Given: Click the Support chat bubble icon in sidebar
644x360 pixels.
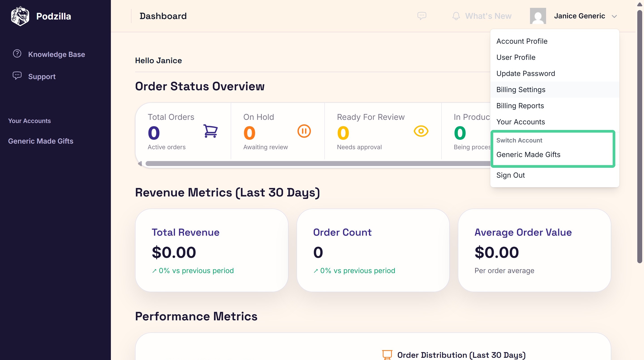Looking at the screenshot, I should click(x=17, y=76).
